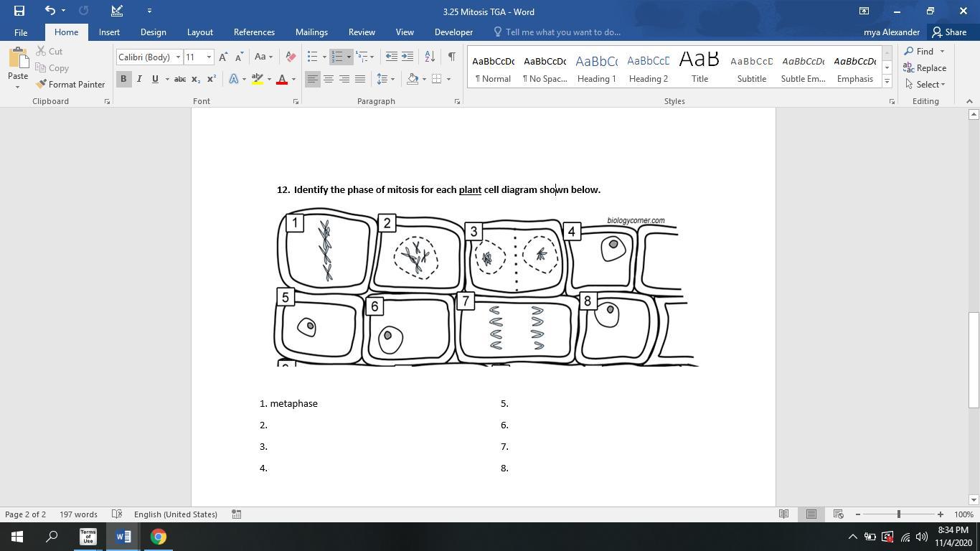The image size is (980, 551).
Task: Open the font name dropdown
Action: click(x=178, y=57)
